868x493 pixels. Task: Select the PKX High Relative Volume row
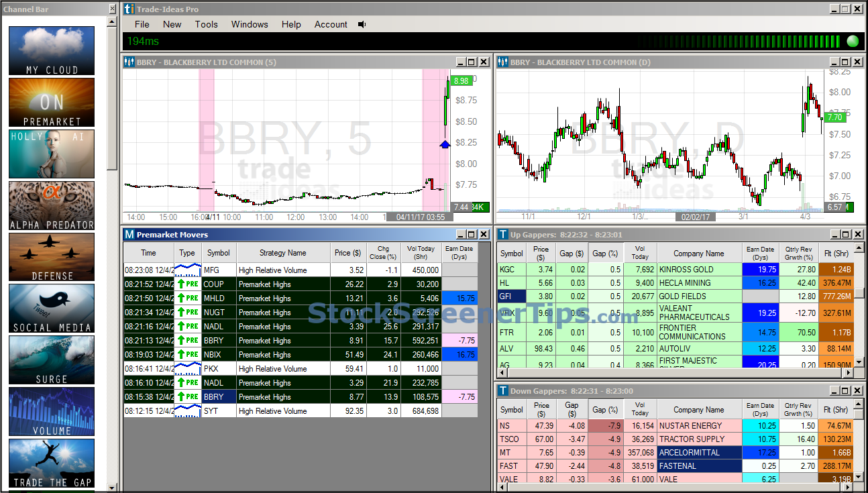tap(301, 369)
